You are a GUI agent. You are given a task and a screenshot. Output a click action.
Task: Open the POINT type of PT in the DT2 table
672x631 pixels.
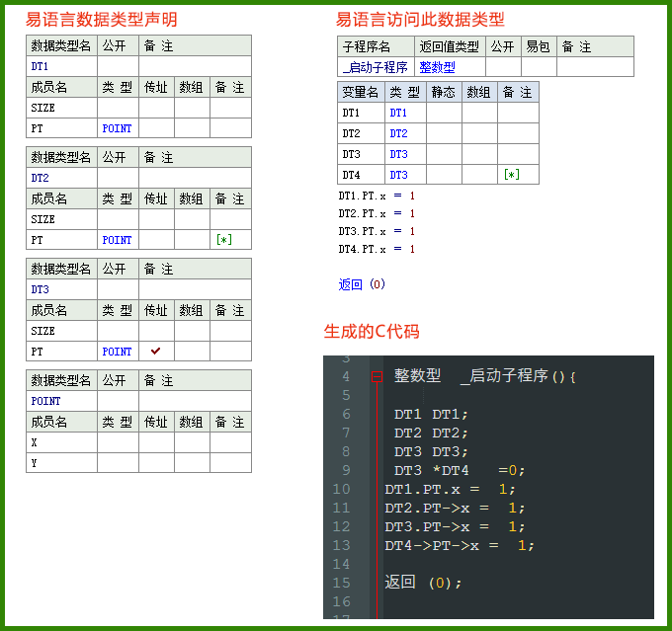pos(117,240)
